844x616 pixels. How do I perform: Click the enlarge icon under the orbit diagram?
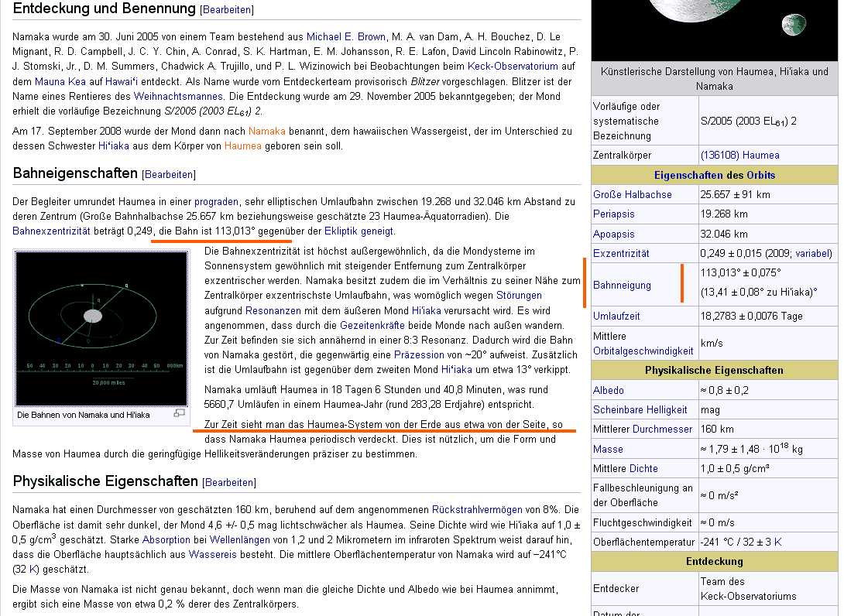[179, 413]
